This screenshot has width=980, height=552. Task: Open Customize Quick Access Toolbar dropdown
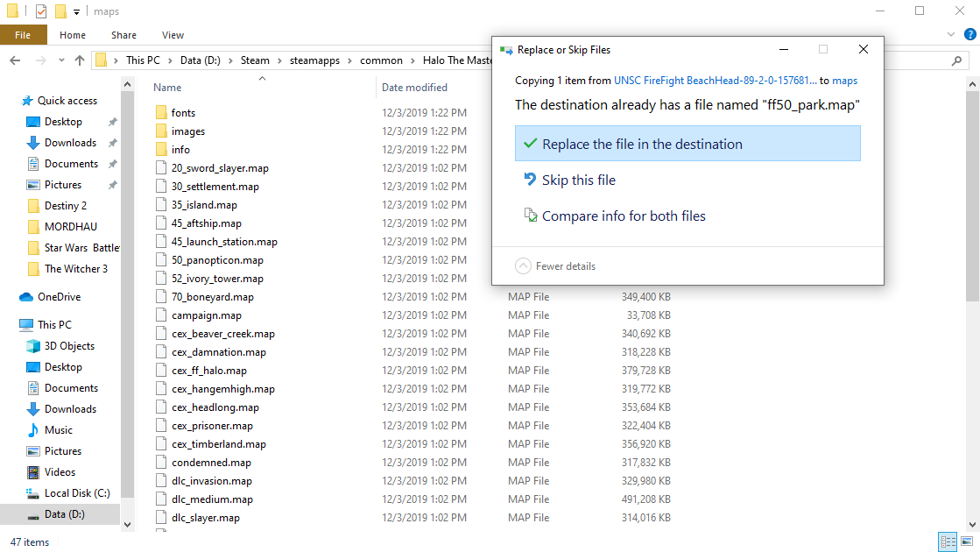77,12
